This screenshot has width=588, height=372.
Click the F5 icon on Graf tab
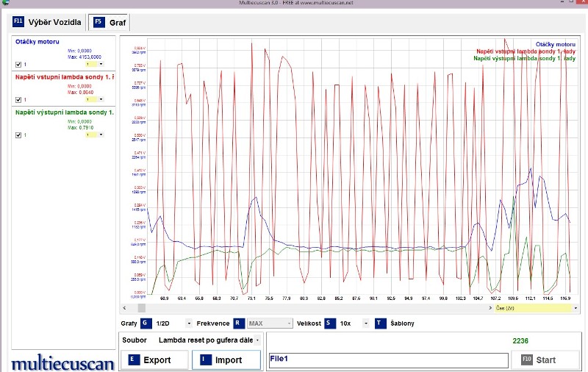pyautogui.click(x=98, y=22)
